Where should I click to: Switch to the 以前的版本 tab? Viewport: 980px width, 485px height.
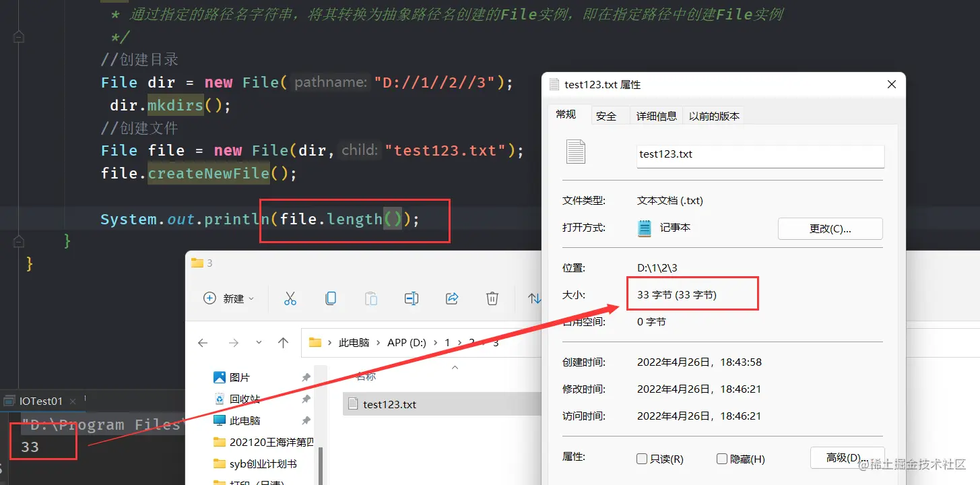tap(714, 116)
